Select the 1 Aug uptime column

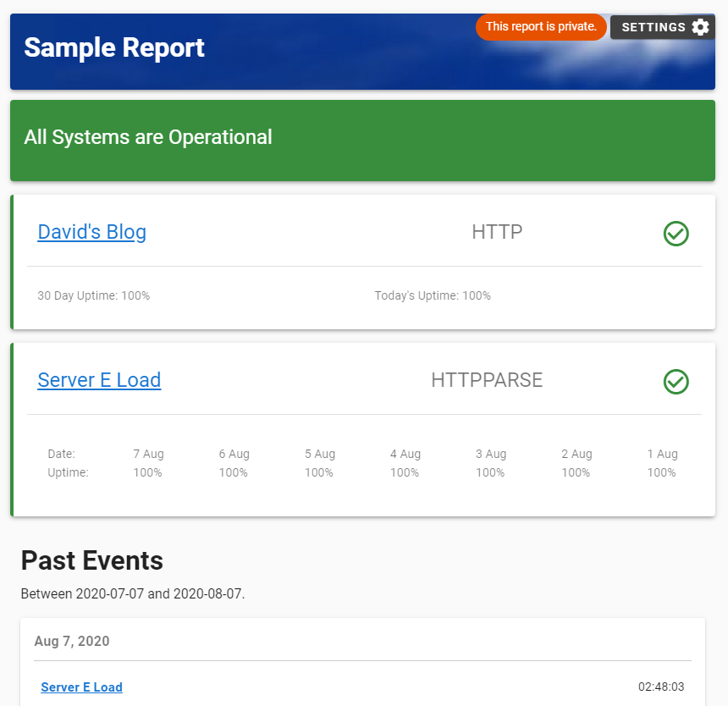(x=662, y=463)
